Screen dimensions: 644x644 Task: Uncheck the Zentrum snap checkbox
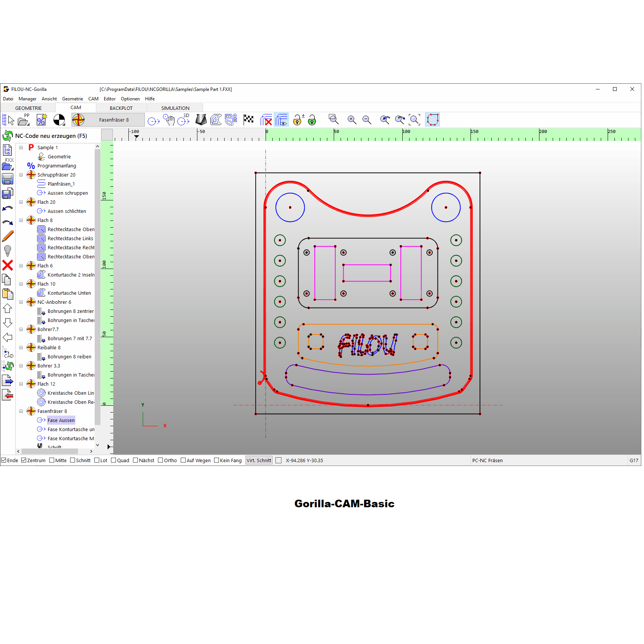tap(24, 460)
